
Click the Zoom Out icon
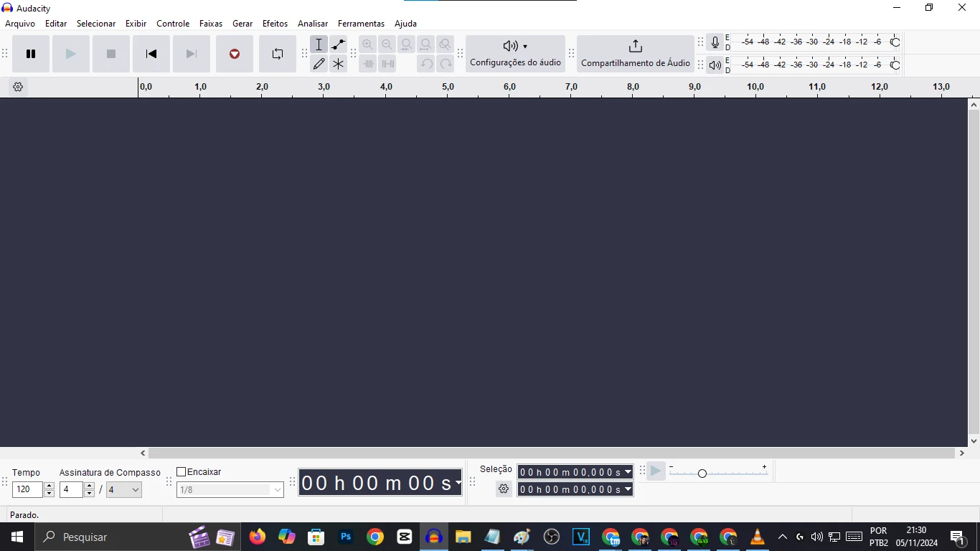point(387,44)
